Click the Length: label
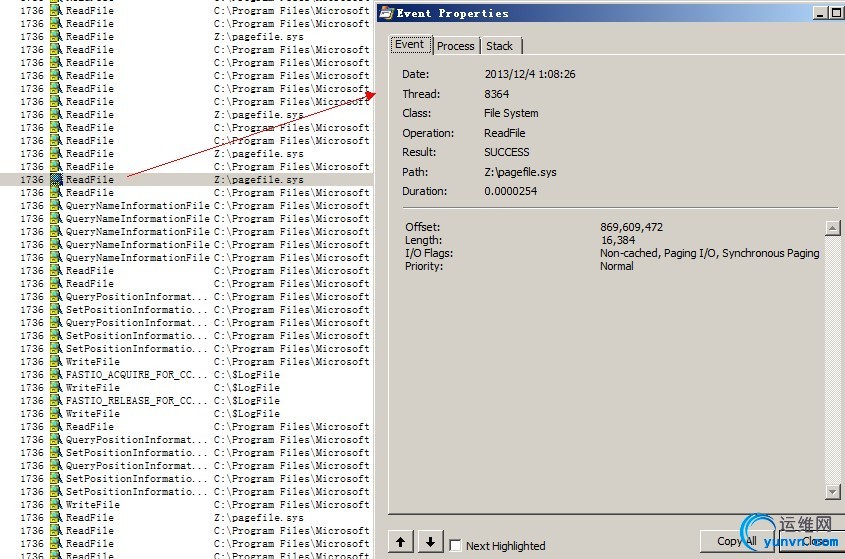Viewport: 845px width, 559px height. pyautogui.click(x=423, y=240)
